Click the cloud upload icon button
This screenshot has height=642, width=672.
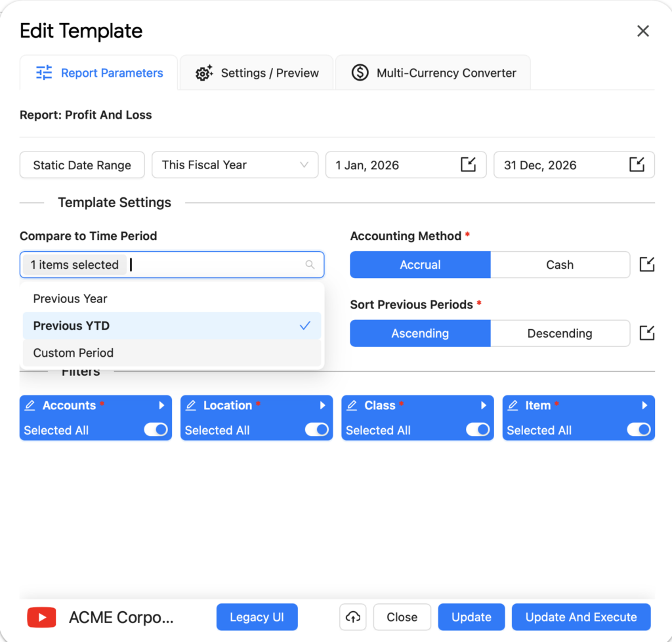point(353,617)
